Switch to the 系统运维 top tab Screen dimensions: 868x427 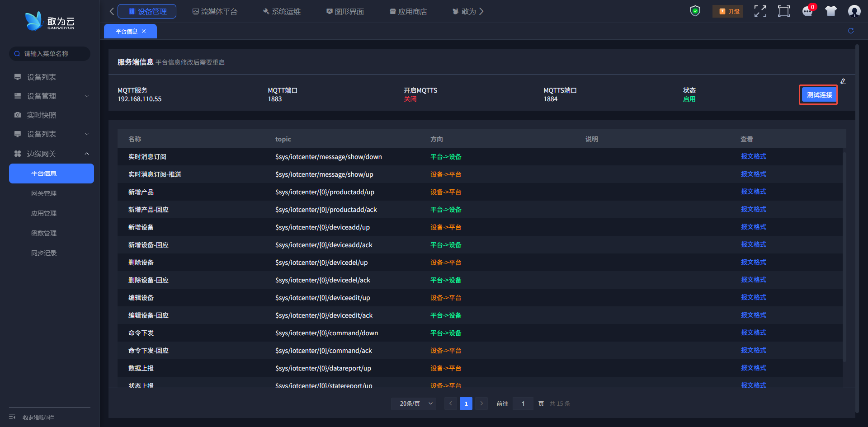tap(282, 11)
